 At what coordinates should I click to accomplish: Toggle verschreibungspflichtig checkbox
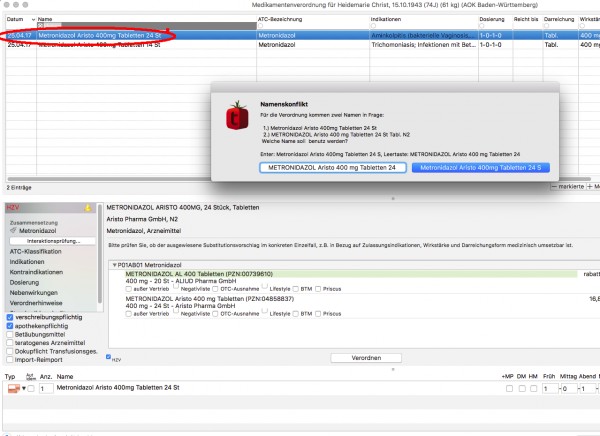coord(10,317)
